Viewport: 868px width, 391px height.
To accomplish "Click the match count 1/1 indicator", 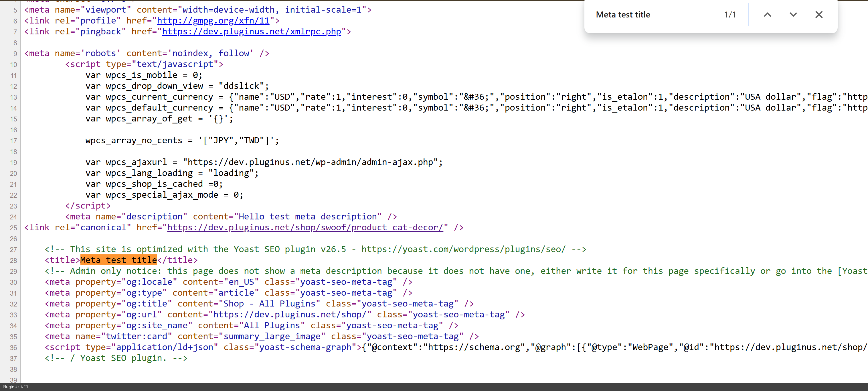I will 730,15.
